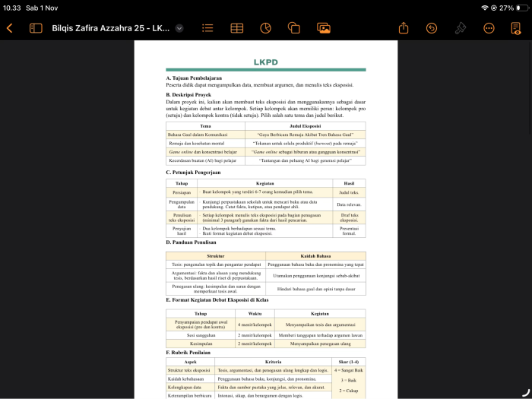Select the "Persiapan" cell in the Tahap column
The width and height of the screenshot is (532, 399).
coord(183,192)
